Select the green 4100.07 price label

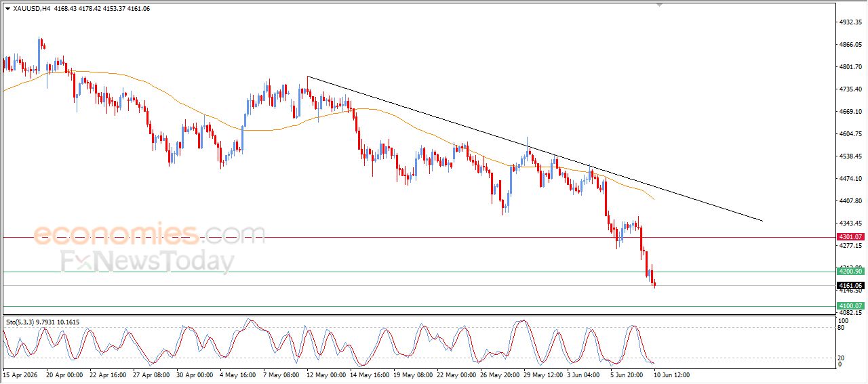pyautogui.click(x=850, y=306)
